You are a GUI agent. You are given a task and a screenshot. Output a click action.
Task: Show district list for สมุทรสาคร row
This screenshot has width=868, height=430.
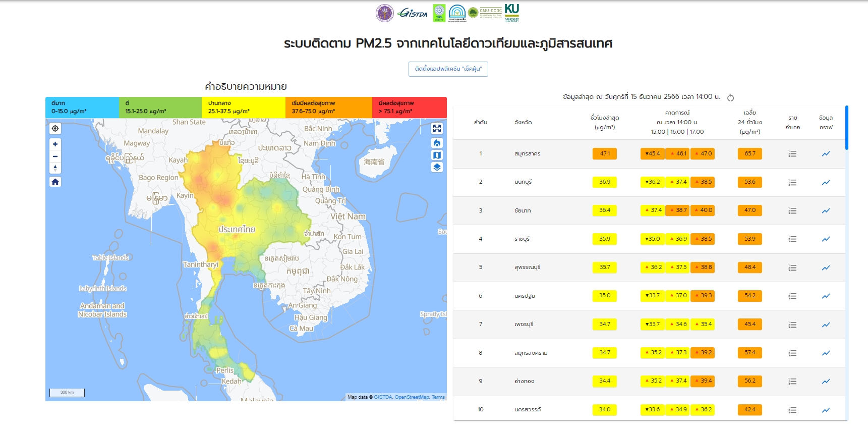[792, 154]
